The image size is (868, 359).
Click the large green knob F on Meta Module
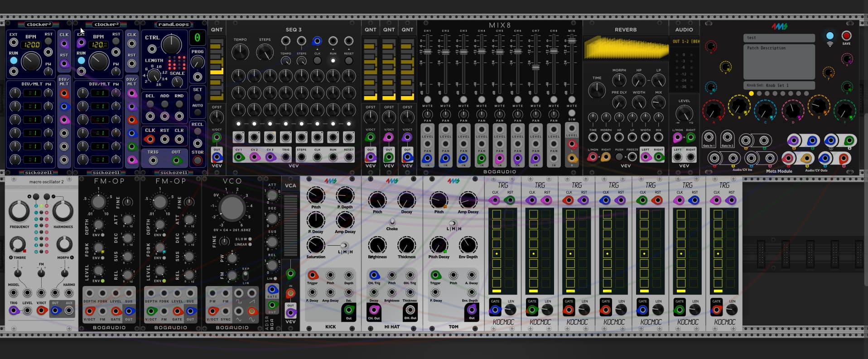click(x=844, y=111)
